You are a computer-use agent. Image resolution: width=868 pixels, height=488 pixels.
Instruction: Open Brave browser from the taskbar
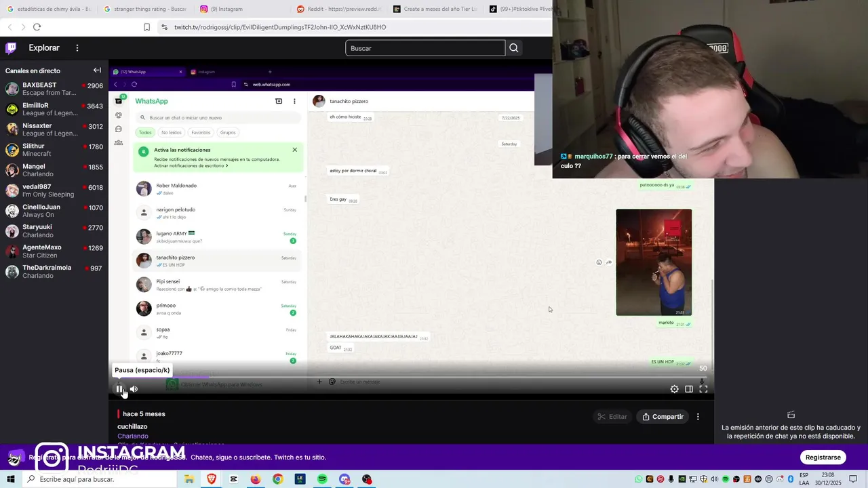click(212, 479)
